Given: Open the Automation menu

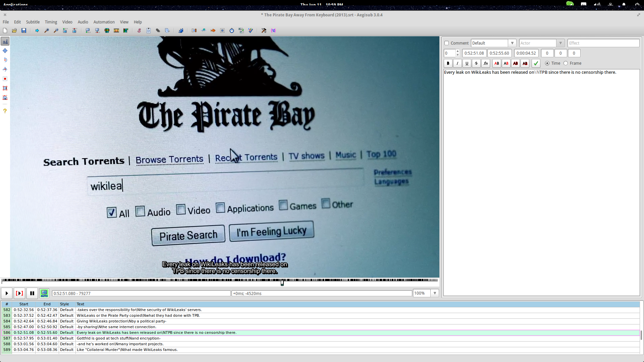Looking at the screenshot, I should 104,22.
